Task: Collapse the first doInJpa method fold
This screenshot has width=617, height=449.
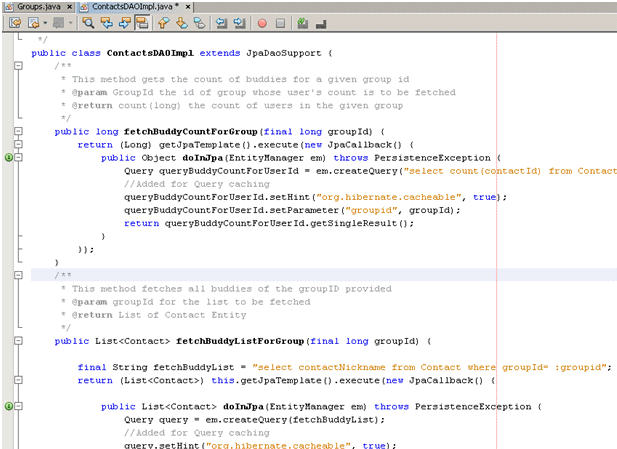Action: [18, 157]
